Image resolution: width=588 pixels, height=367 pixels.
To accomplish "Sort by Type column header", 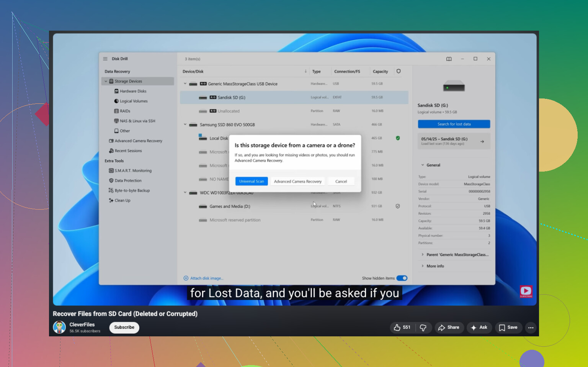I will pos(317,72).
